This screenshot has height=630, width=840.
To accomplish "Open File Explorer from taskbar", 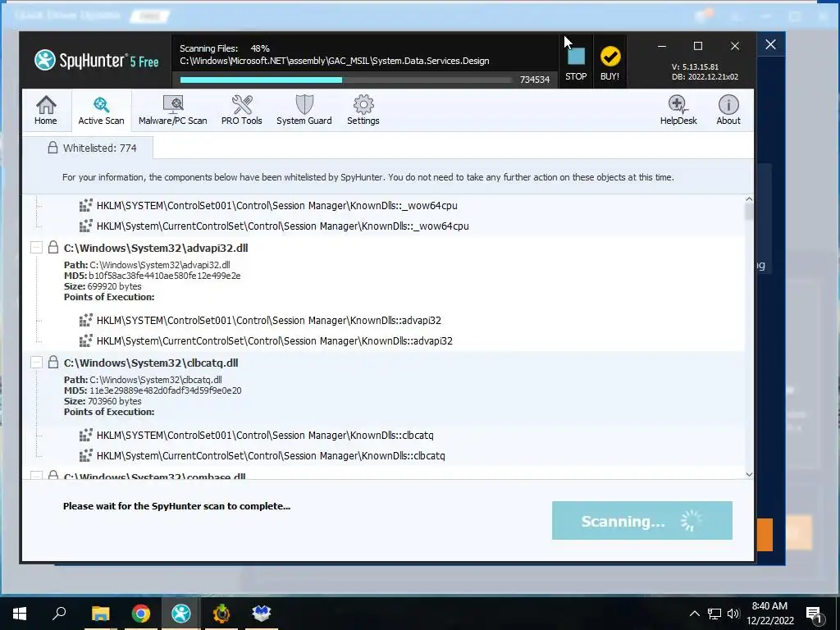I will click(100, 613).
